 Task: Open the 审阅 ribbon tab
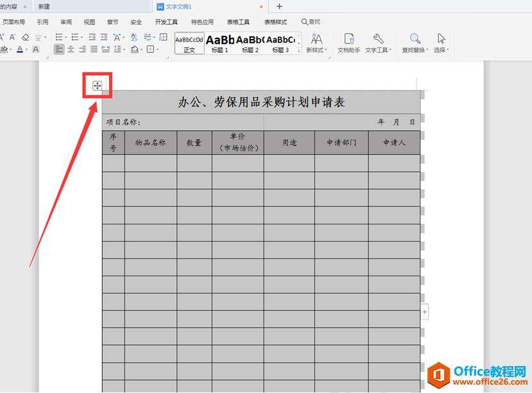[66, 22]
